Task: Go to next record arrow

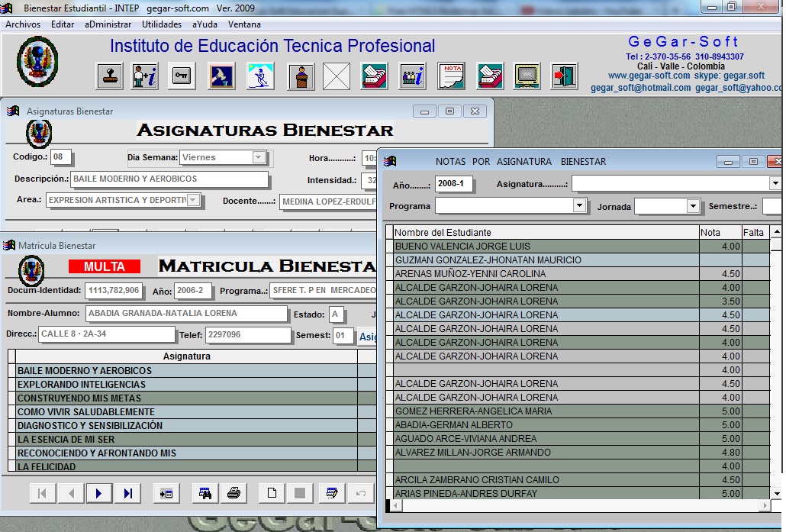Action: point(98,493)
